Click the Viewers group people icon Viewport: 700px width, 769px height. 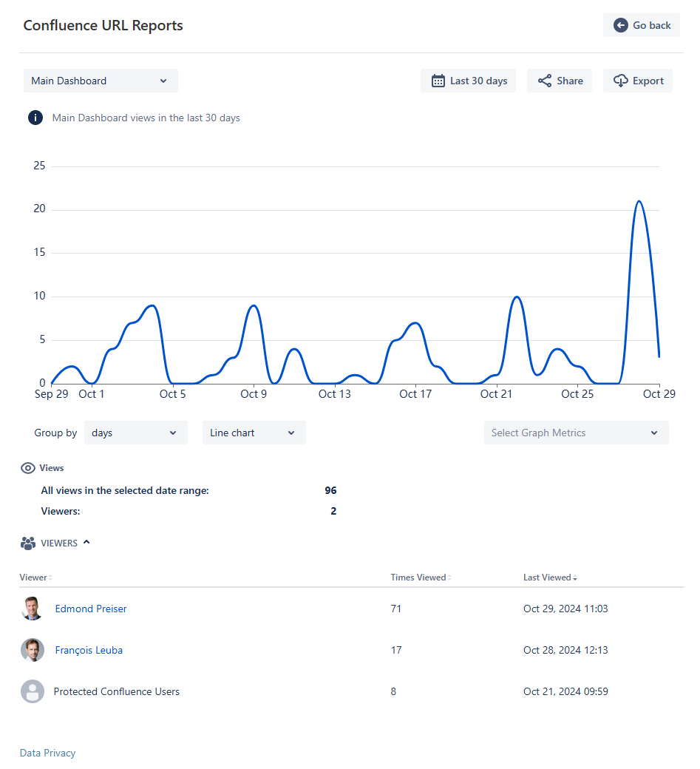click(x=28, y=543)
